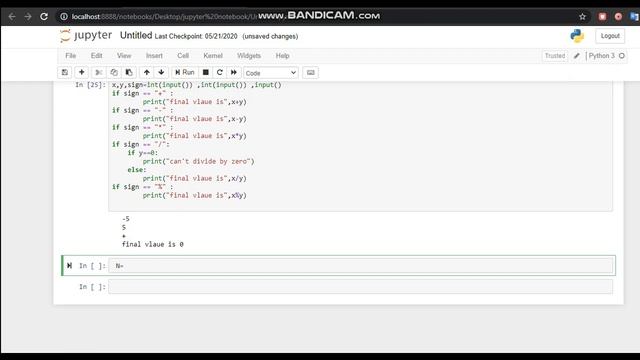
Task: Click the site information icon in address bar
Action: point(64,17)
